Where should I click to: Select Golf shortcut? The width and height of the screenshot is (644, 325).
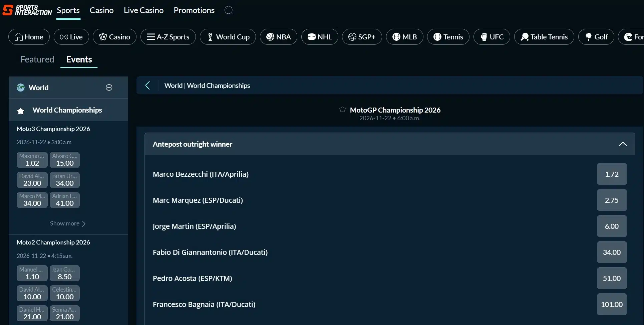(x=596, y=37)
